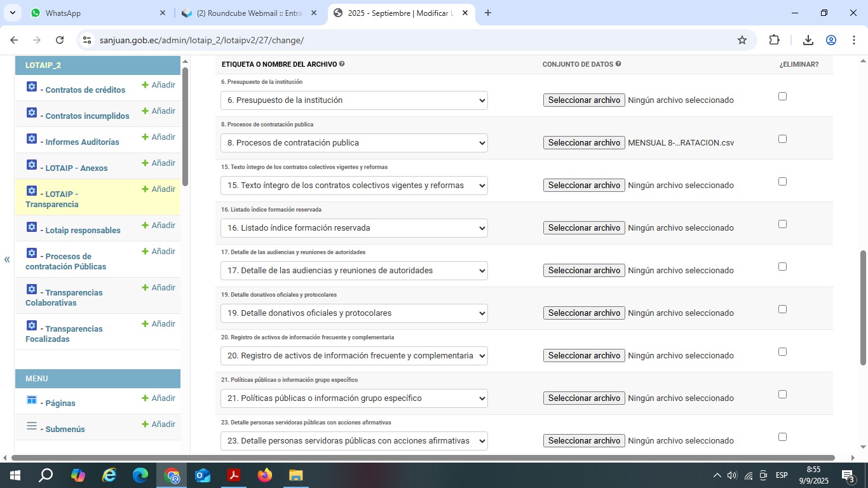Open the browser extensions puzzle icon

774,40
